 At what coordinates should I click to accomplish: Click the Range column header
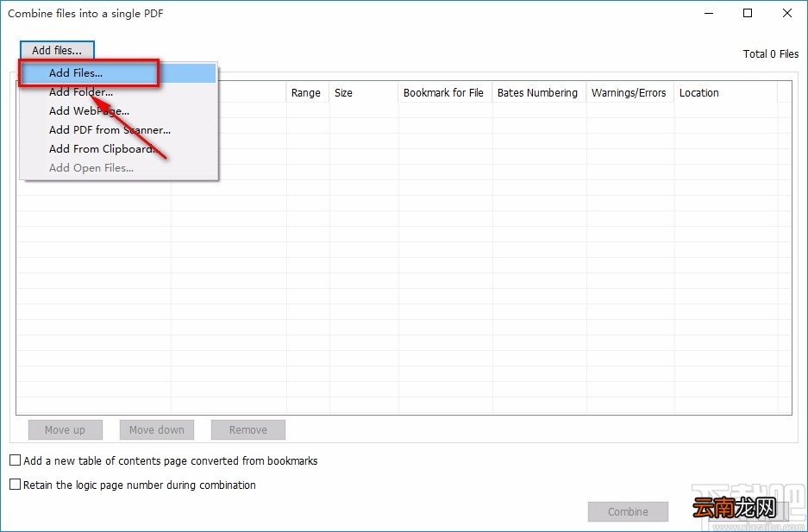pos(308,93)
